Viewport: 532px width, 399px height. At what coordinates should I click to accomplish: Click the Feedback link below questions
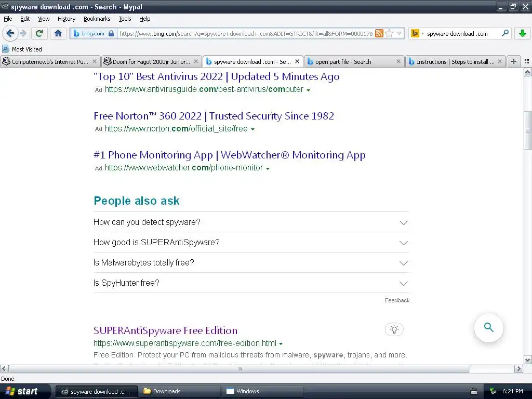click(x=397, y=300)
